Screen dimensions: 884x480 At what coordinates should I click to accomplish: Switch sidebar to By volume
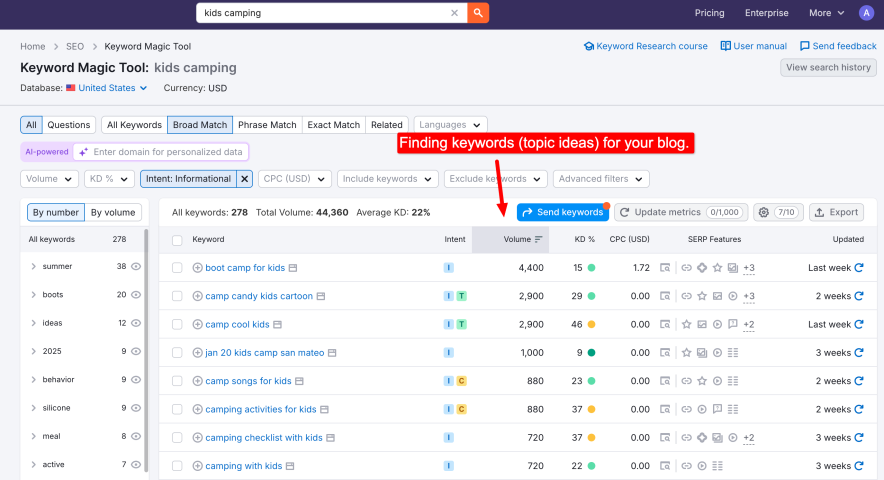113,213
